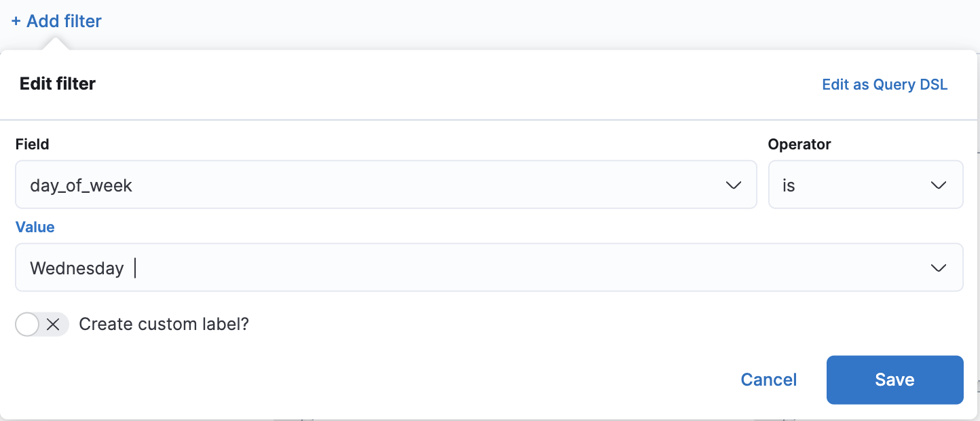Click the chevron inside the is operator box
980x421 pixels.
[x=940, y=184]
